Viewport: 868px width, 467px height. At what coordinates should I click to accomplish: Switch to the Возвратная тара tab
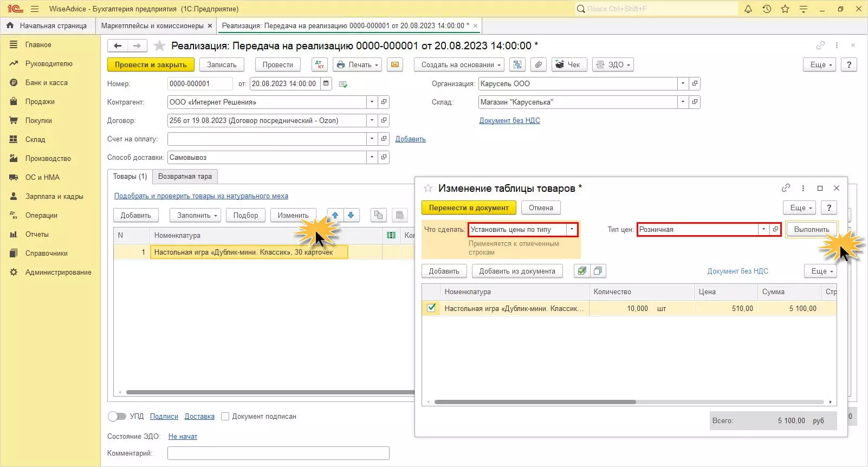coord(185,176)
